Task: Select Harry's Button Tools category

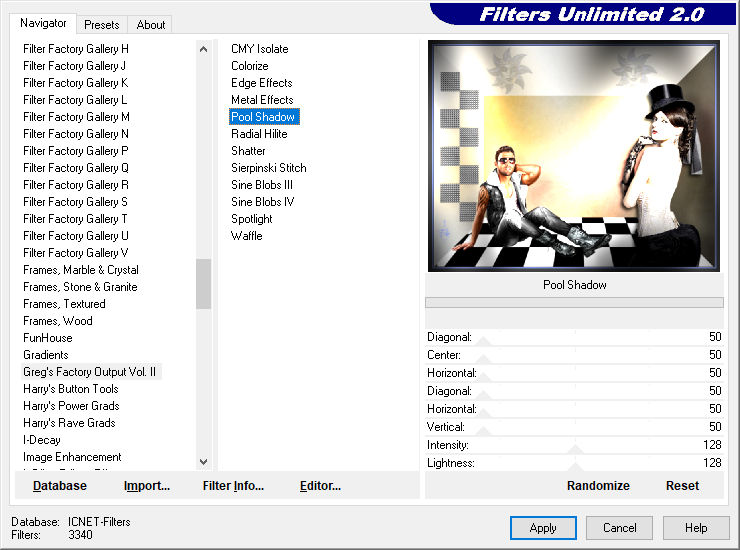Action: point(71,389)
